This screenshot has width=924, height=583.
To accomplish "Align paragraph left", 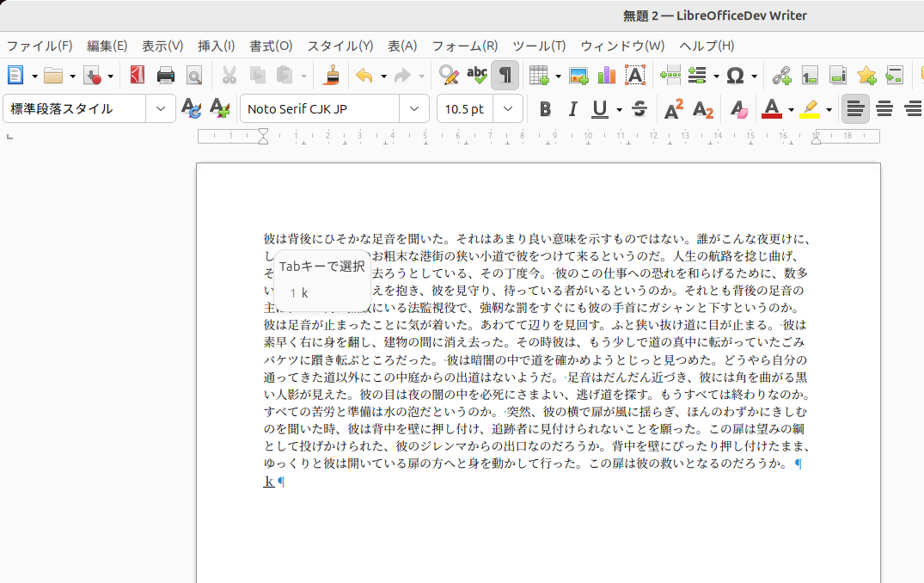I will 855,108.
